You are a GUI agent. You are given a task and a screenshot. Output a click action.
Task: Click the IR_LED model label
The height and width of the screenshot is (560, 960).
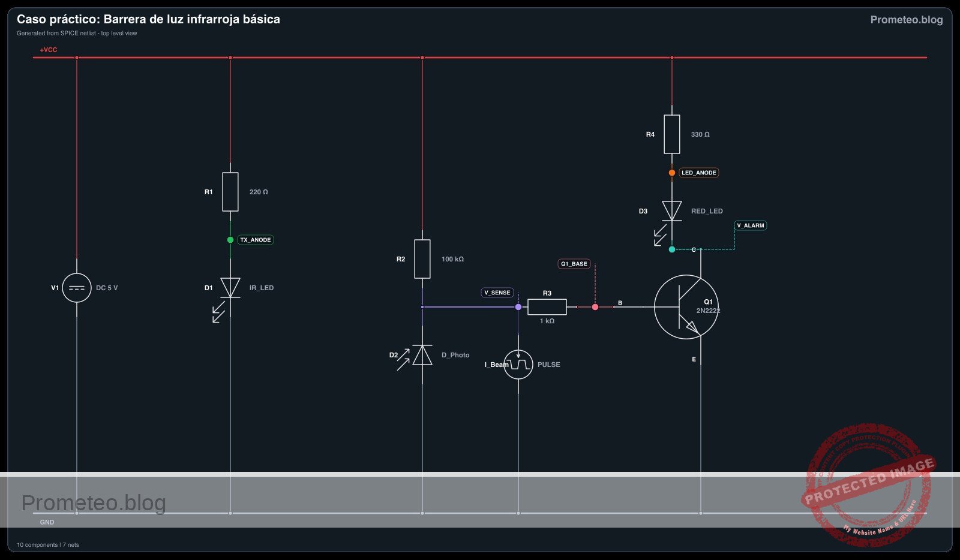click(x=262, y=288)
